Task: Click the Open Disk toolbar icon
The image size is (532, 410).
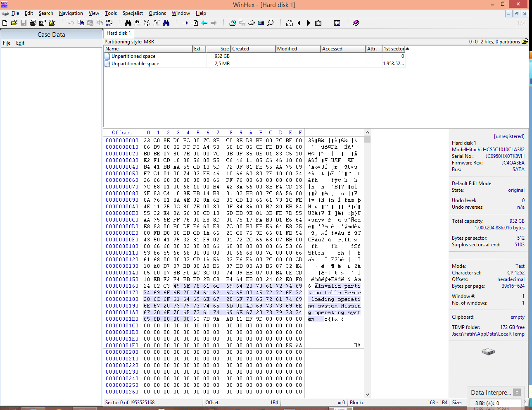Action: click(x=233, y=23)
